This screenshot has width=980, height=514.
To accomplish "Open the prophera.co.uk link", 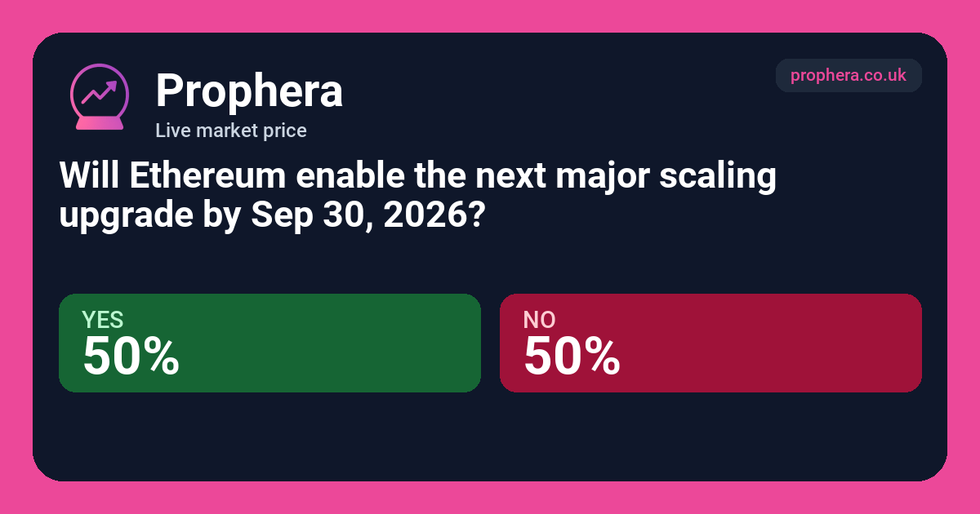I will click(849, 75).
